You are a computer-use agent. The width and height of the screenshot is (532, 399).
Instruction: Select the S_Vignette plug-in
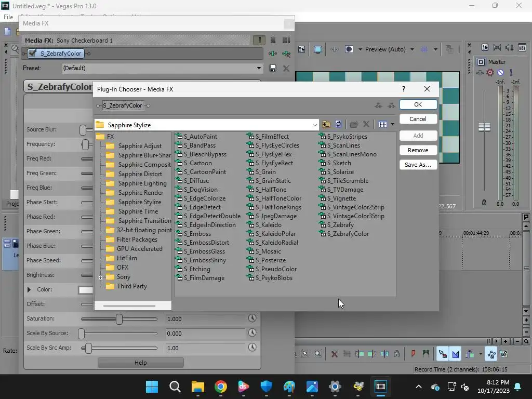(341, 198)
